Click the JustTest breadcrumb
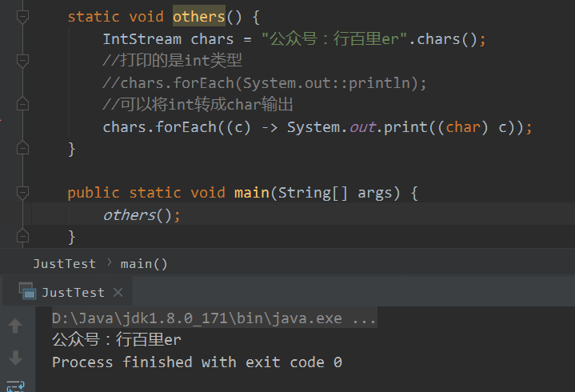Screen dimensions: 575x392 [x=65, y=264]
